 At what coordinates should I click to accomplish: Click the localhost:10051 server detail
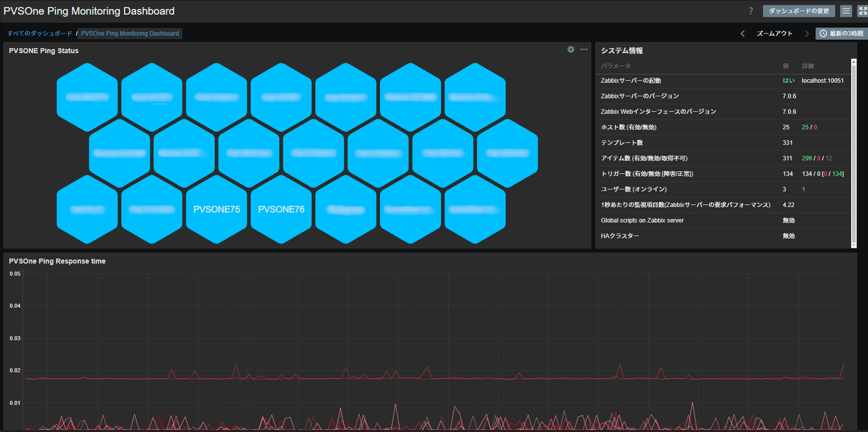822,81
